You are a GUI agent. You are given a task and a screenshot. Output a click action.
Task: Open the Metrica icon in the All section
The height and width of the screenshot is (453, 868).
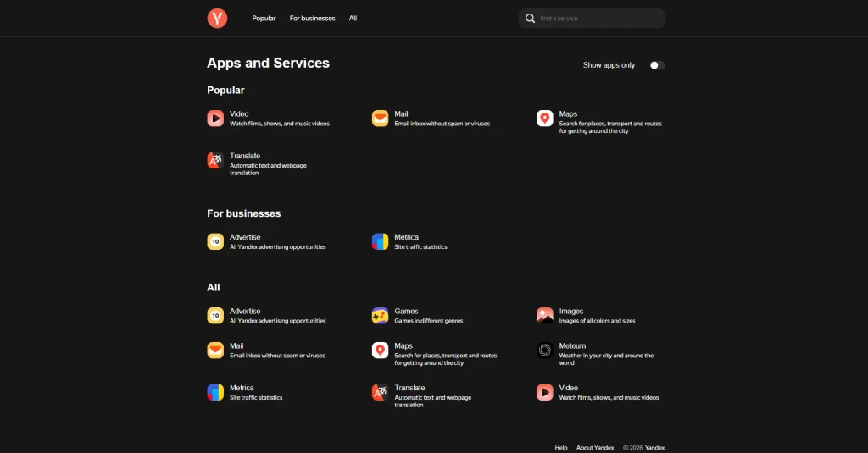tap(215, 392)
